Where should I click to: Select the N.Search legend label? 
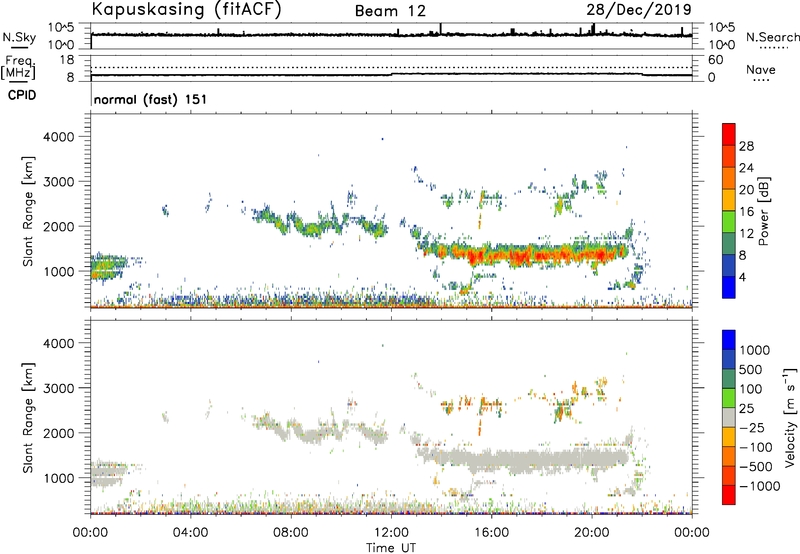(772, 37)
